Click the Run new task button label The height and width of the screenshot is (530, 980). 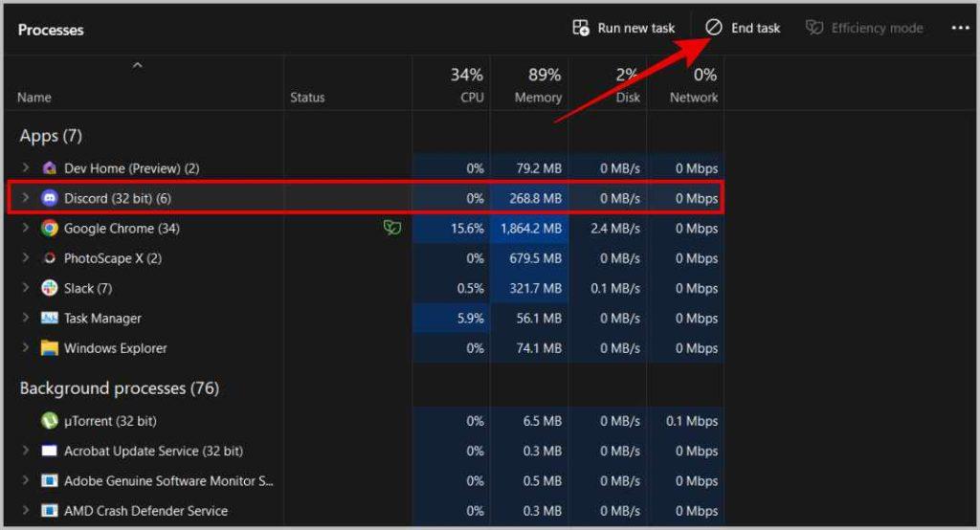(636, 28)
